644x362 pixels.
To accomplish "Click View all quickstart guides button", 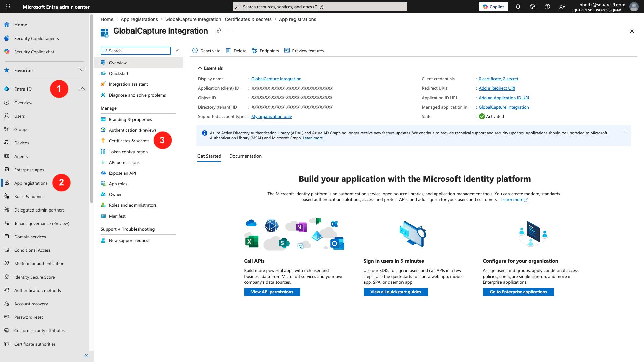I will (x=395, y=292).
